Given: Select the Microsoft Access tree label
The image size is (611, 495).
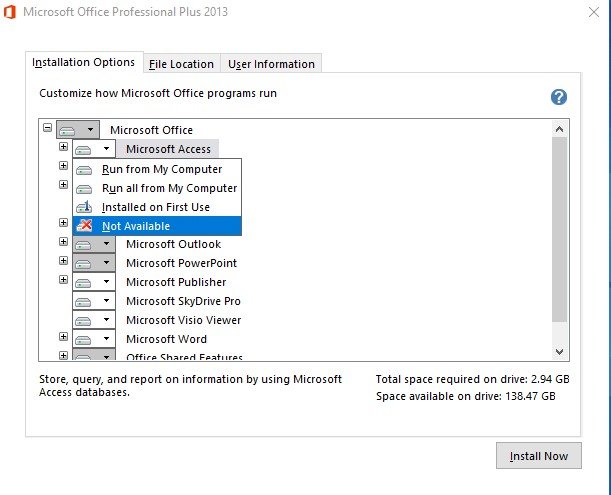Looking at the screenshot, I should (x=168, y=149).
